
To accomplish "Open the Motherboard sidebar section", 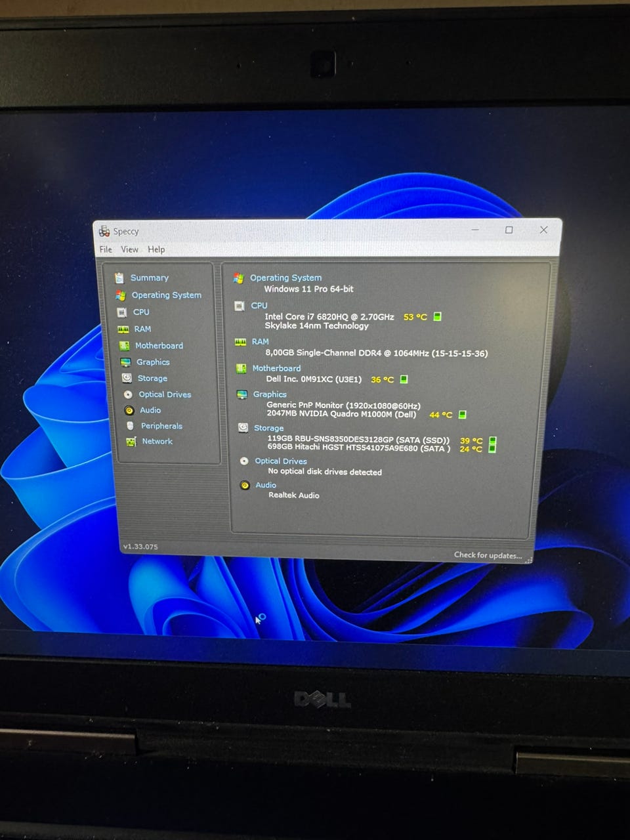I will tap(159, 346).
